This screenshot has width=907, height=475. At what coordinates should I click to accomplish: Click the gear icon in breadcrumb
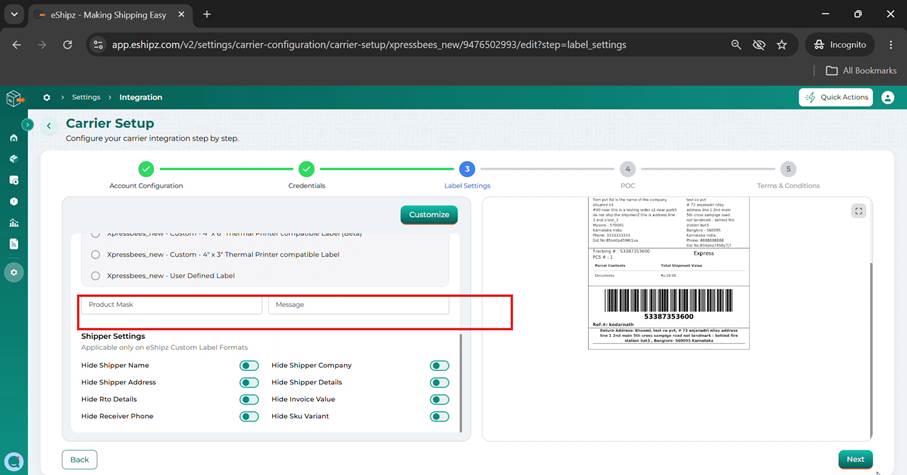tap(46, 97)
